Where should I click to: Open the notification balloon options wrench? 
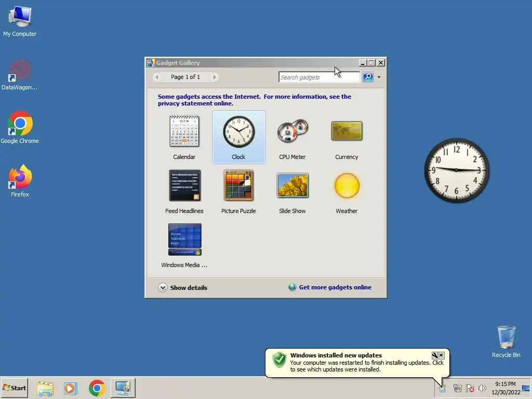[435, 355]
